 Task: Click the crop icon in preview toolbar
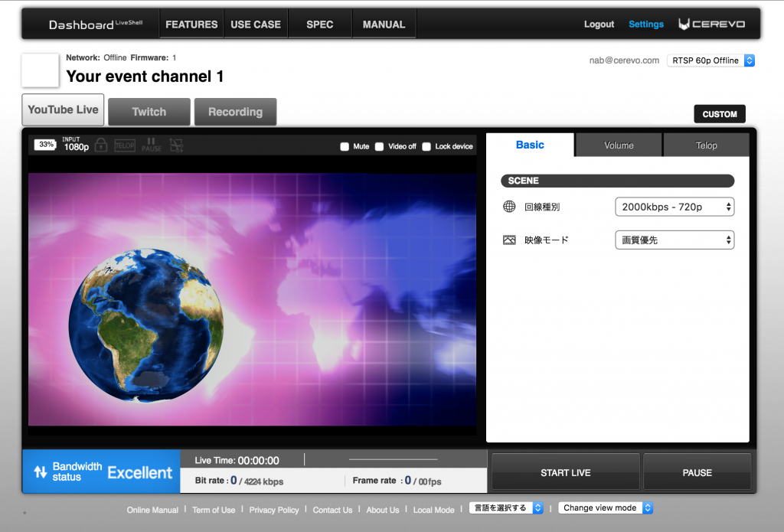pos(176,145)
